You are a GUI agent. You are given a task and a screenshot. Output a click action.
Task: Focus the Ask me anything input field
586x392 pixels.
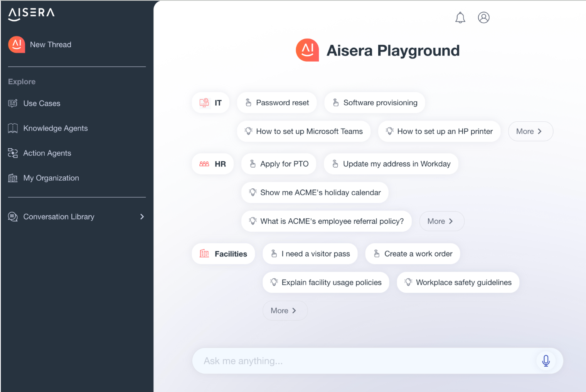(x=377, y=361)
